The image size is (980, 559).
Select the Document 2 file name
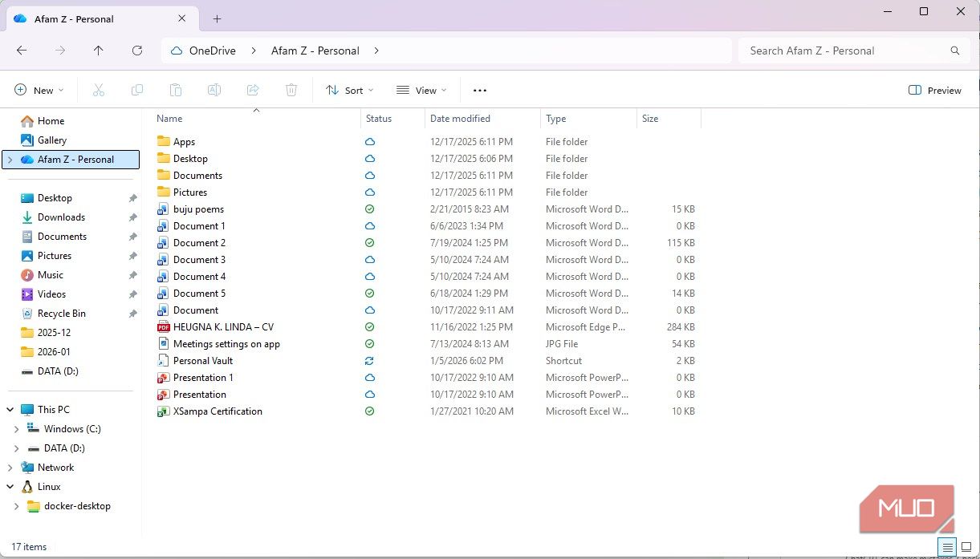[199, 243]
